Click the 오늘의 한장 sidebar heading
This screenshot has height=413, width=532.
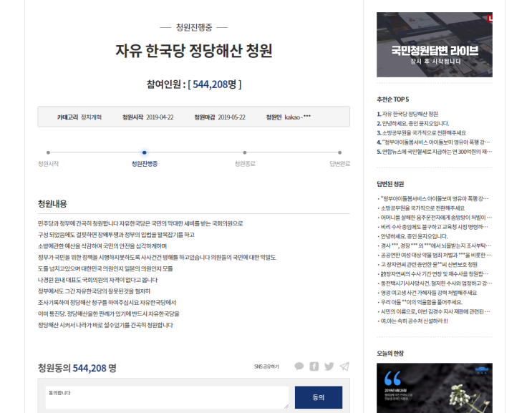point(390,354)
